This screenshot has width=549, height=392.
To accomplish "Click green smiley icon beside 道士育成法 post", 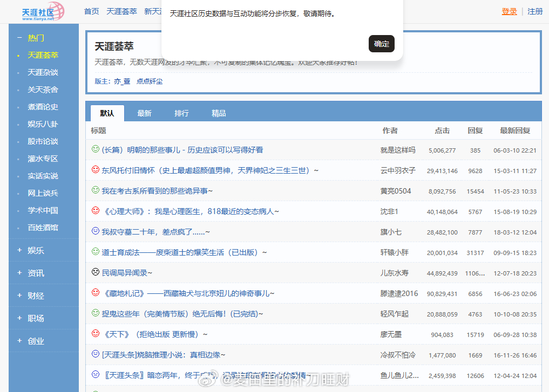I will pyautogui.click(x=96, y=251).
